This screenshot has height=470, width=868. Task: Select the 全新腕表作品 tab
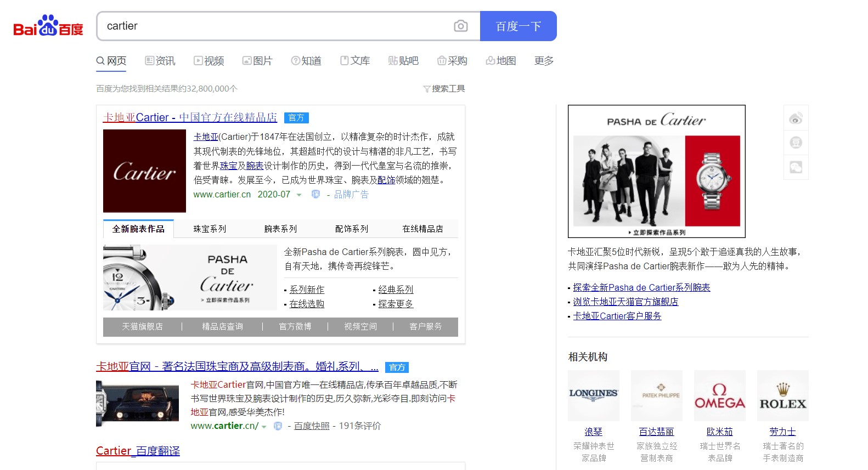click(x=138, y=229)
